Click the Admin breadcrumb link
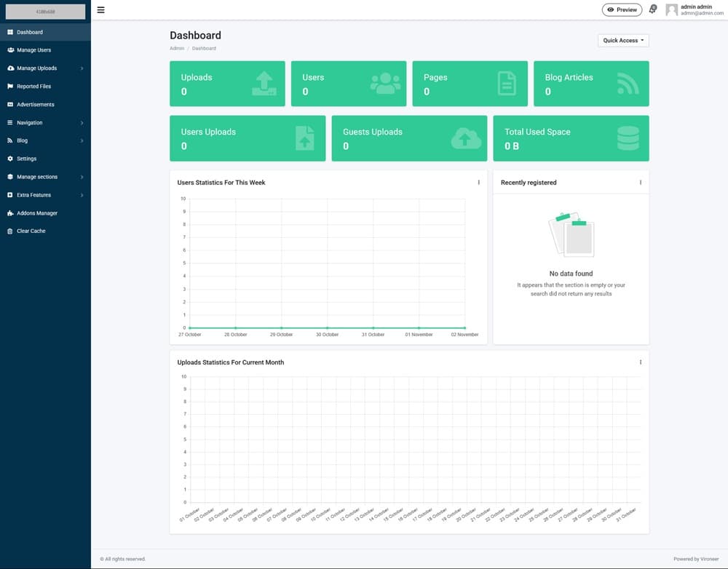 pos(177,49)
